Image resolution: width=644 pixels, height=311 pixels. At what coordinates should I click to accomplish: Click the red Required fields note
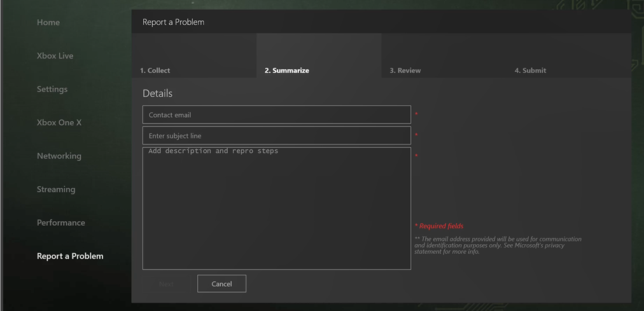pos(439,226)
